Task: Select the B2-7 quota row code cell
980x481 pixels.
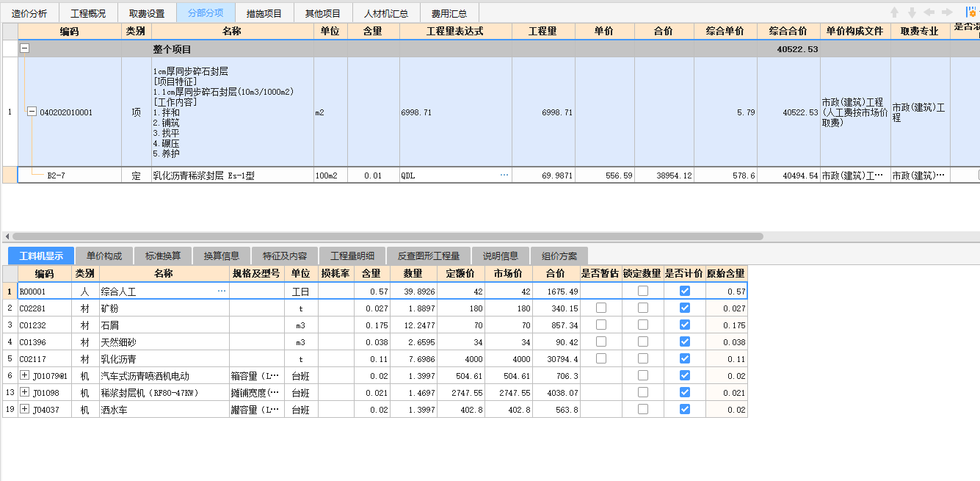Action: (70, 176)
